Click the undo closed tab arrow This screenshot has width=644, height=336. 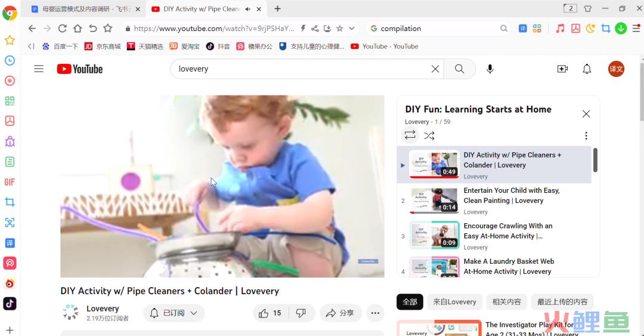[93, 29]
